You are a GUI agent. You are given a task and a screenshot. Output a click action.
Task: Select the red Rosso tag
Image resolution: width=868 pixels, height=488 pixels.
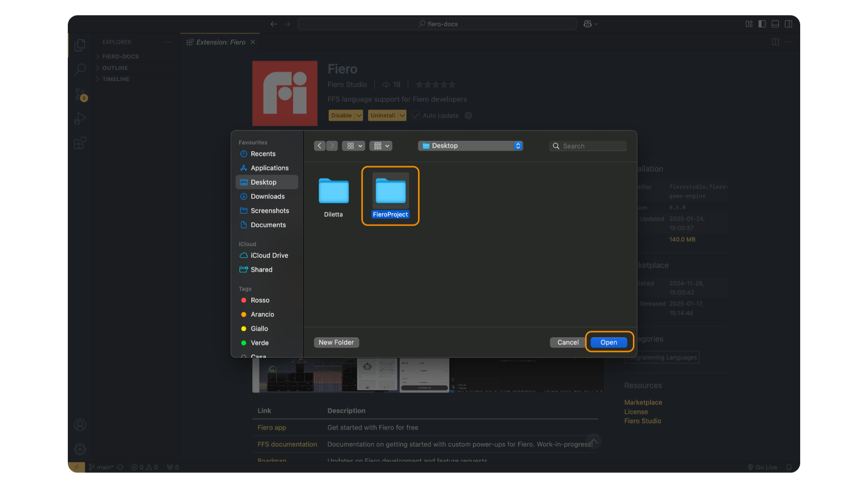point(267,300)
